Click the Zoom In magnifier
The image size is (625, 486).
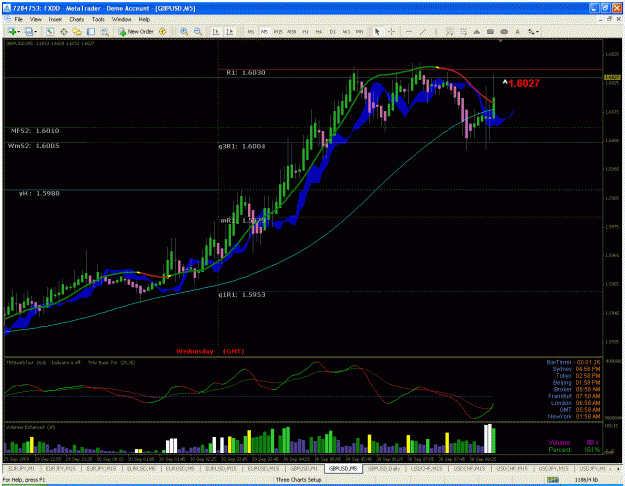coord(184,31)
